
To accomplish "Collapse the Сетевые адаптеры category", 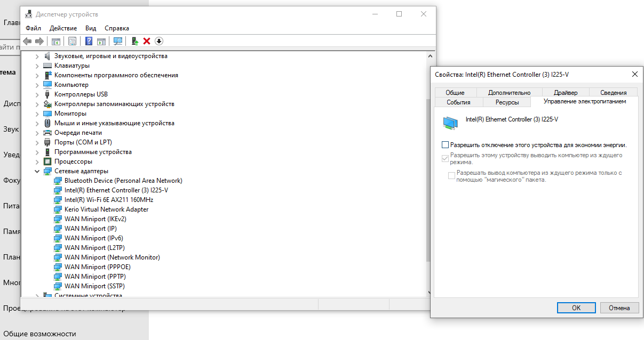I will pos(37,171).
